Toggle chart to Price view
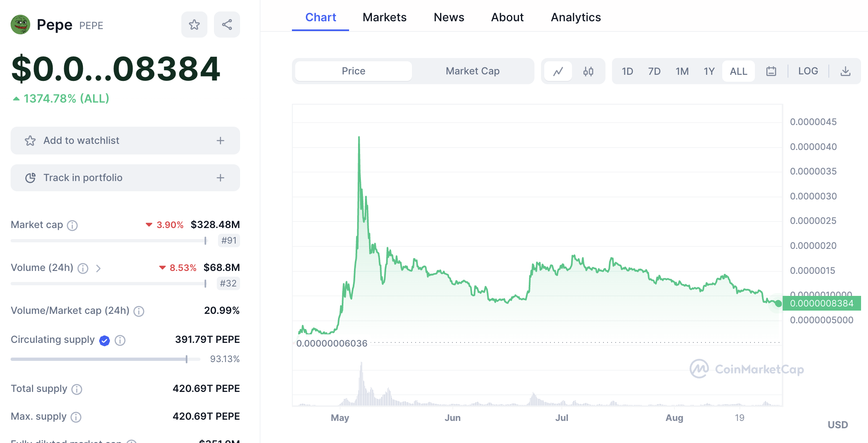This screenshot has width=868, height=443. point(354,71)
